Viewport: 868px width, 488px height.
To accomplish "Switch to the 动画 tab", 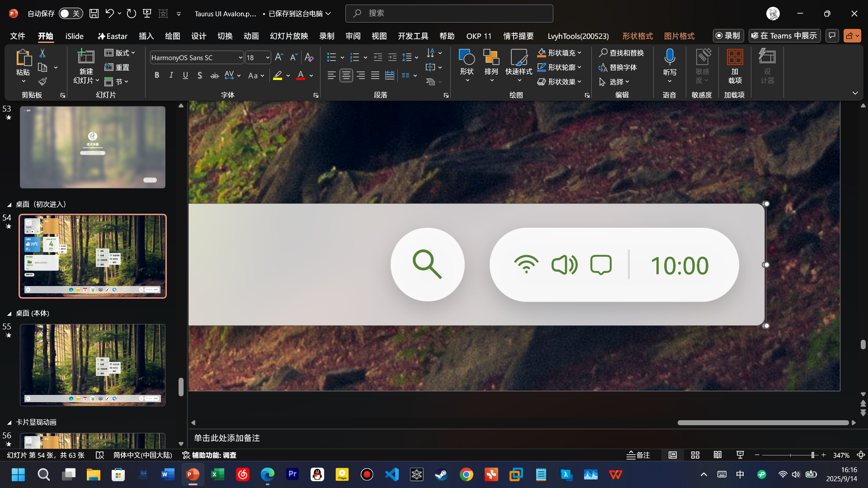I will [x=251, y=36].
